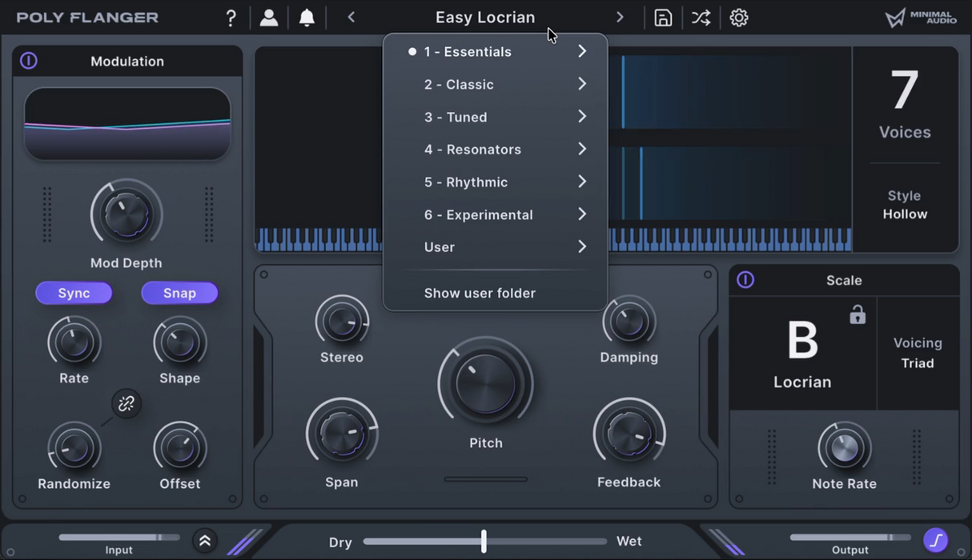Screen dimensions: 972x560
Task: Toggle the Snap button in Modulation
Action: (x=179, y=293)
